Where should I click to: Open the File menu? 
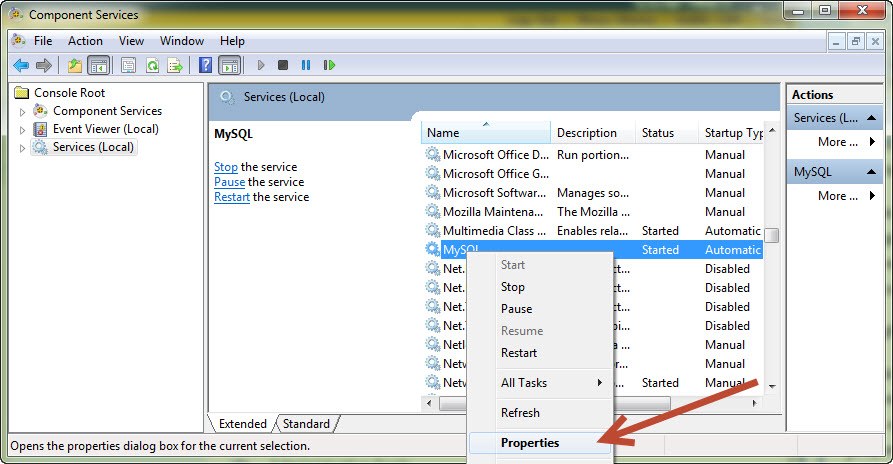[43, 41]
